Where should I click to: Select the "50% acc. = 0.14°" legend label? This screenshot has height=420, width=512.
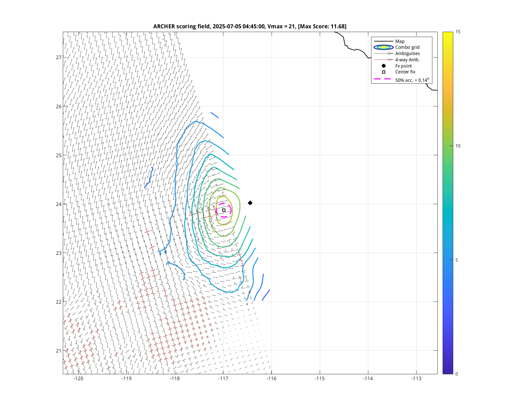412,80
